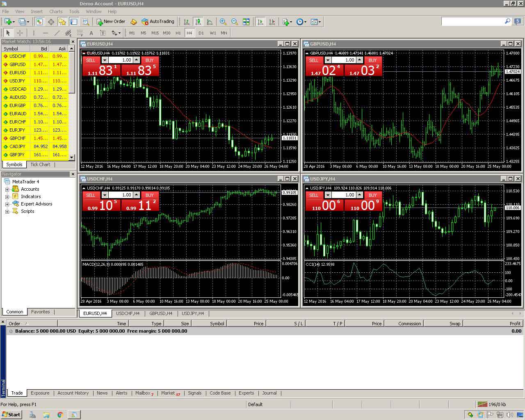Zoom in on the chart

click(x=223, y=22)
